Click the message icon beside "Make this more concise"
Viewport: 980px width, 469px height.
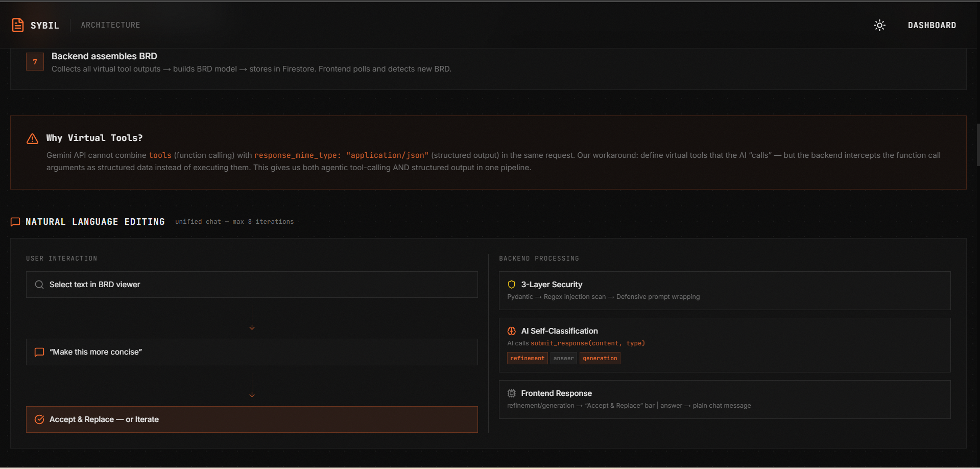pyautogui.click(x=39, y=352)
